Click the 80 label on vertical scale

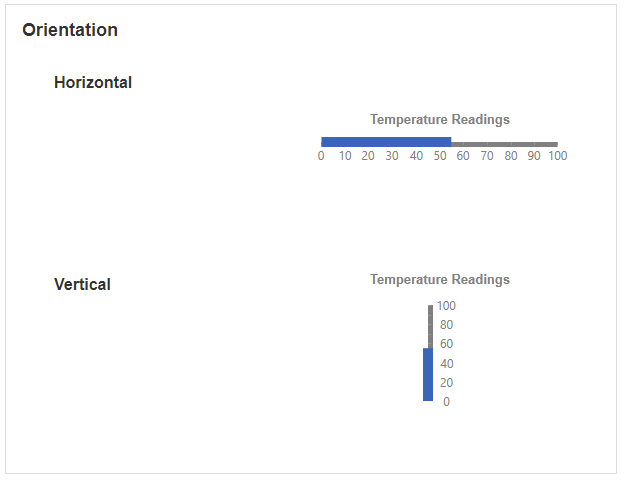(446, 325)
